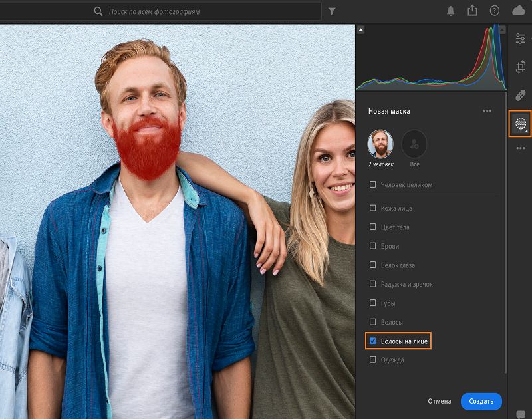Image resolution: width=532 pixels, height=419 pixels.
Task: Expand more tools in the right toolbar
Action: click(521, 148)
